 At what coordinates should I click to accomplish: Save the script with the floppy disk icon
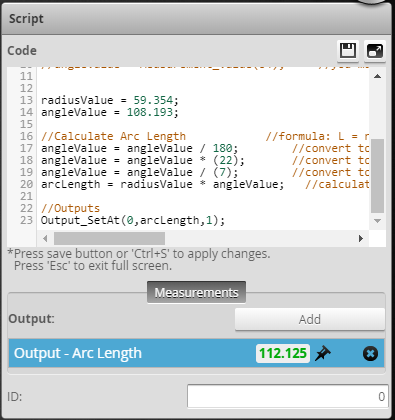coord(348,51)
